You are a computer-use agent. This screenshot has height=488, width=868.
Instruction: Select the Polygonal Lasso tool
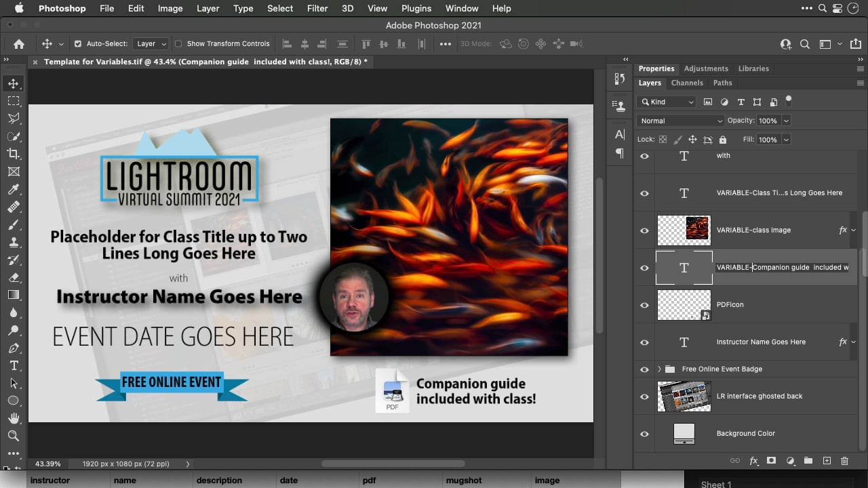click(14, 119)
